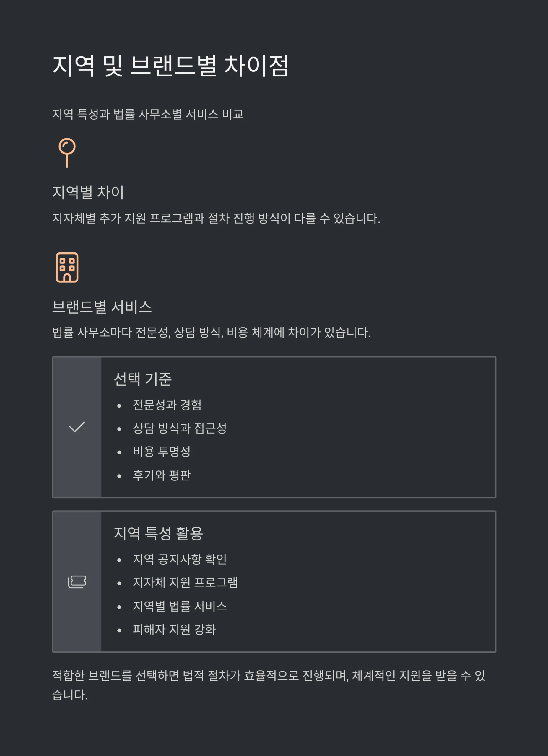Select the 브랜드별 서비스 heading
This screenshot has height=756, width=548.
(102, 307)
